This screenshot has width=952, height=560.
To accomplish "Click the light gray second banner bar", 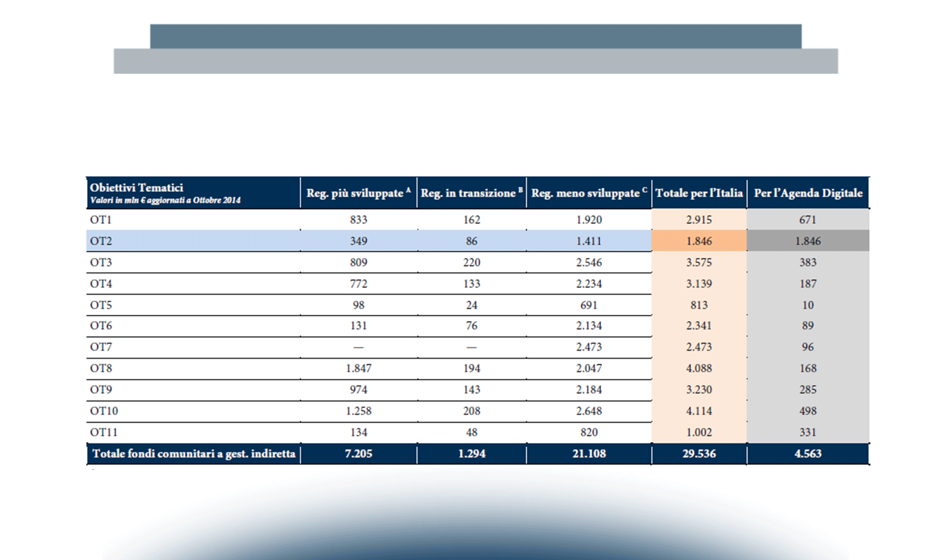I will click(476, 61).
